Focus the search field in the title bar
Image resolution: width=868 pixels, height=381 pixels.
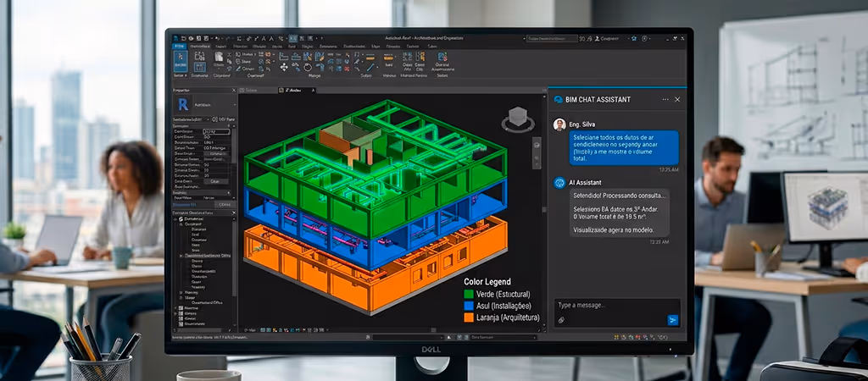[553, 39]
